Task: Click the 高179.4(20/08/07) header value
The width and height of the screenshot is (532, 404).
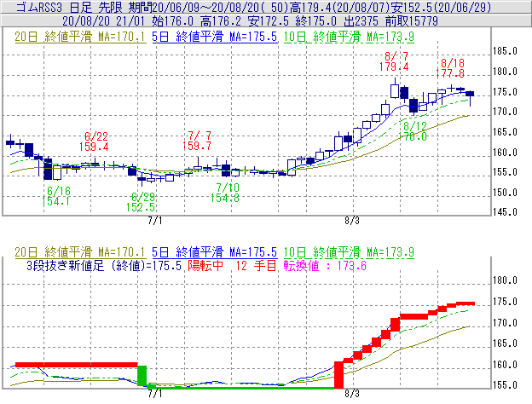Action: 338,7
